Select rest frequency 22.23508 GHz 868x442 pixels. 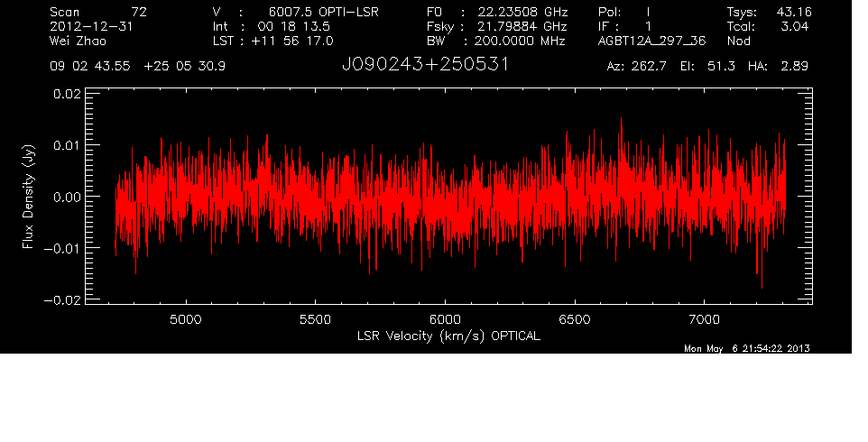click(522, 12)
